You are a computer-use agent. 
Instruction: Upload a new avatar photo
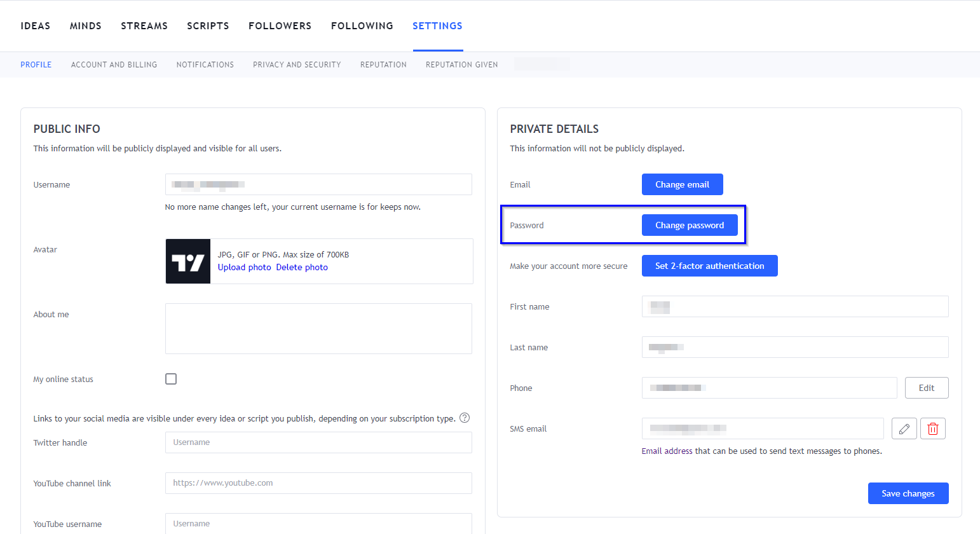pos(244,266)
